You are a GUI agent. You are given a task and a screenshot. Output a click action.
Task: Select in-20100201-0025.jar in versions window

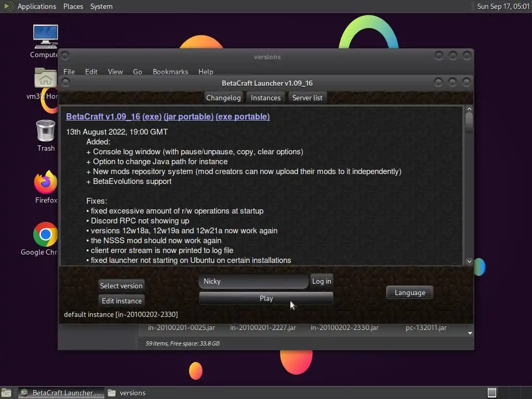coord(181,327)
